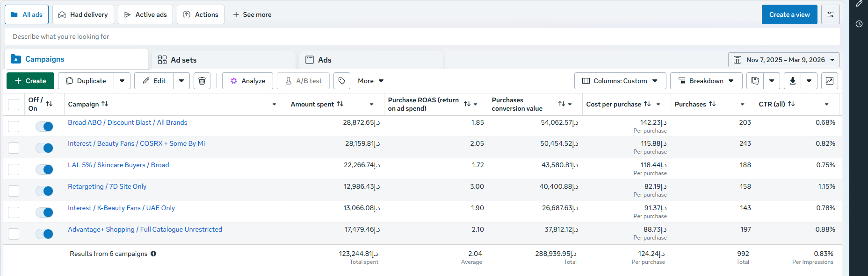The height and width of the screenshot is (276, 868).
Task: Sort by Purchases column arrows
Action: (x=712, y=104)
